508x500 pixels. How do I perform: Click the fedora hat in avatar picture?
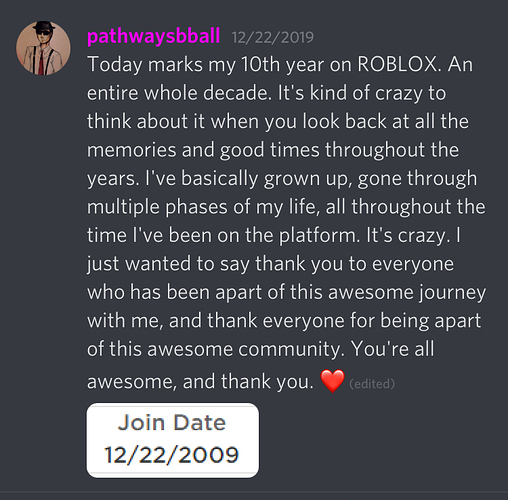click(x=44, y=26)
